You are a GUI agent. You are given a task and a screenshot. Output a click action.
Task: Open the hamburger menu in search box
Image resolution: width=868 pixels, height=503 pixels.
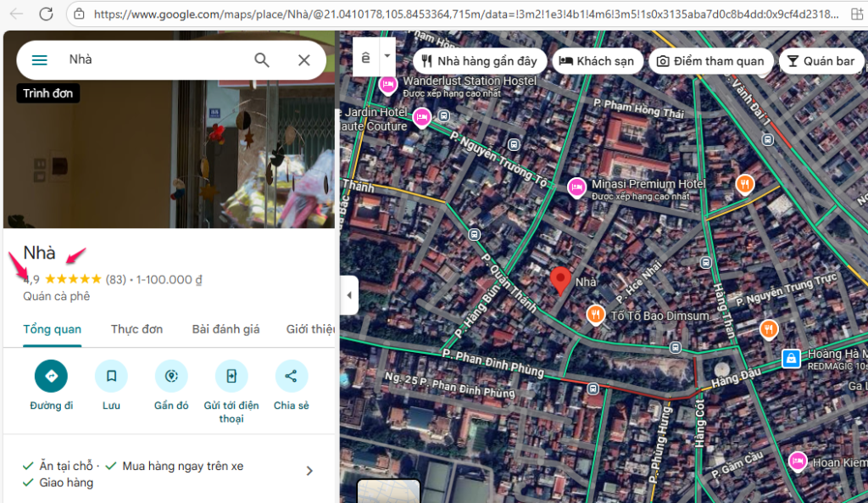point(39,60)
